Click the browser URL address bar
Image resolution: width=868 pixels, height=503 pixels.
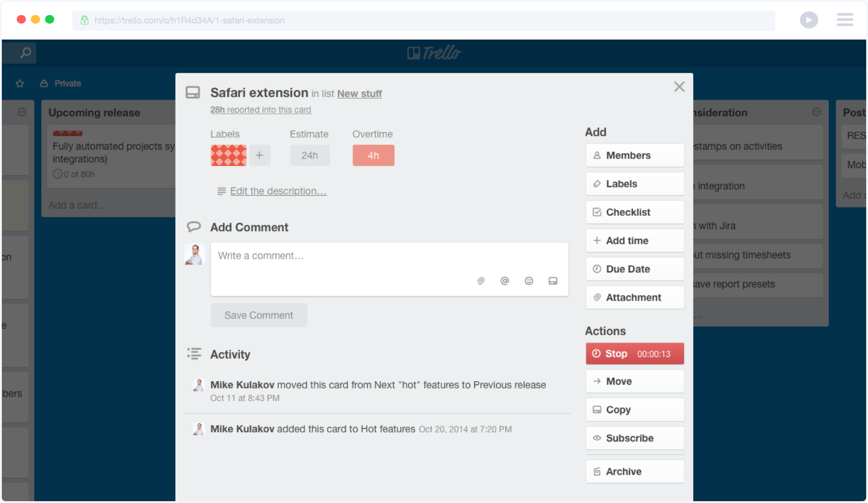click(x=423, y=21)
